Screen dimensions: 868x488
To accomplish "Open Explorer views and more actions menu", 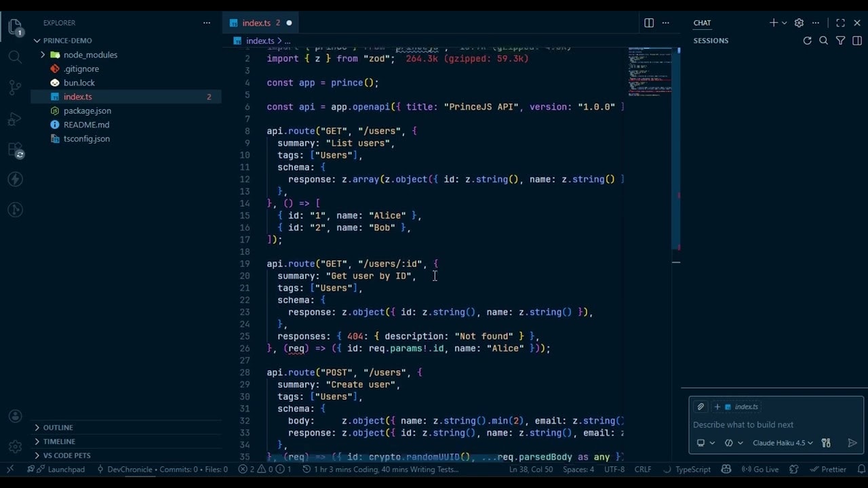I will 207,23.
